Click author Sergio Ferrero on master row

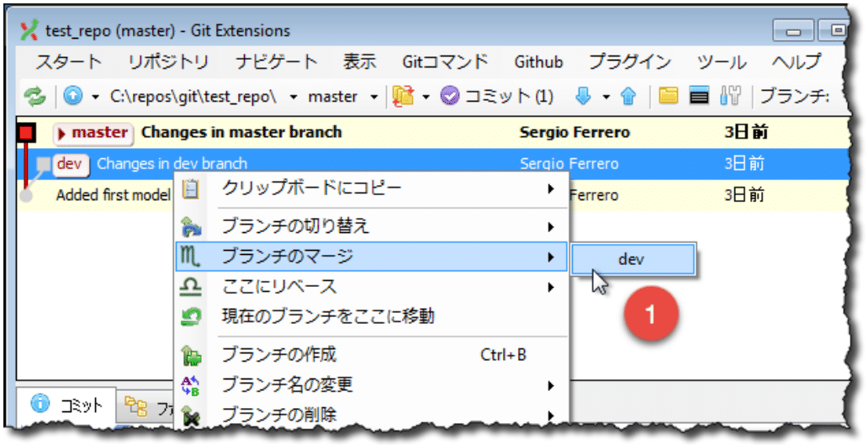574,133
